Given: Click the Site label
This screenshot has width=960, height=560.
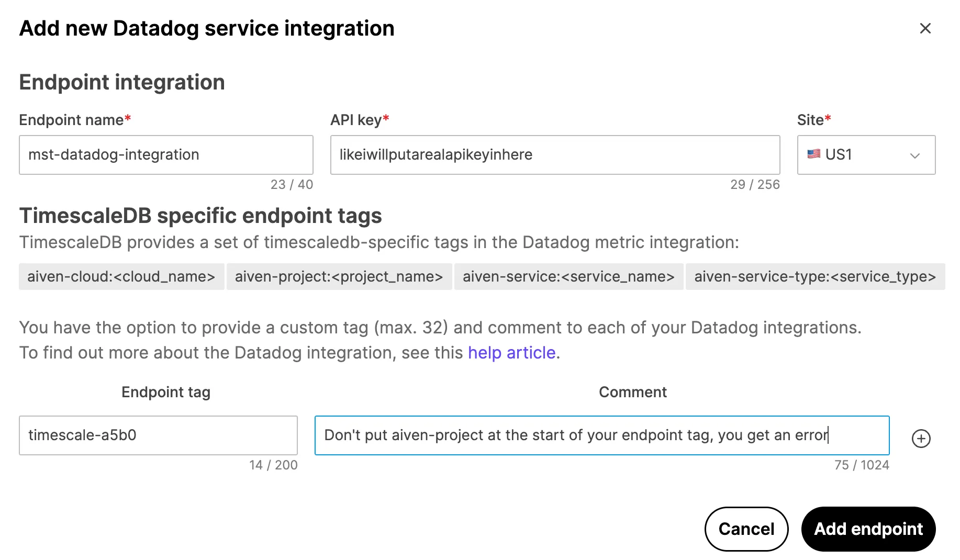Looking at the screenshot, I should pyautogui.click(x=814, y=120).
